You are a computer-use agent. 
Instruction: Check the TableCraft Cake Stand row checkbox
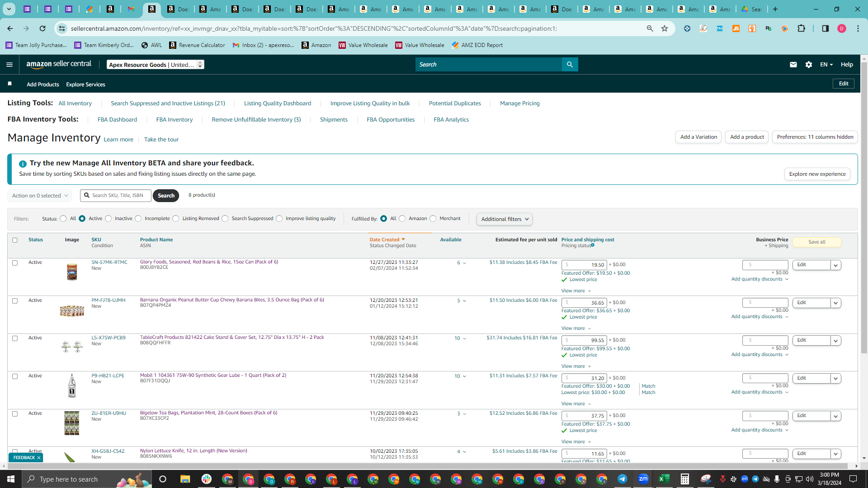(15, 338)
